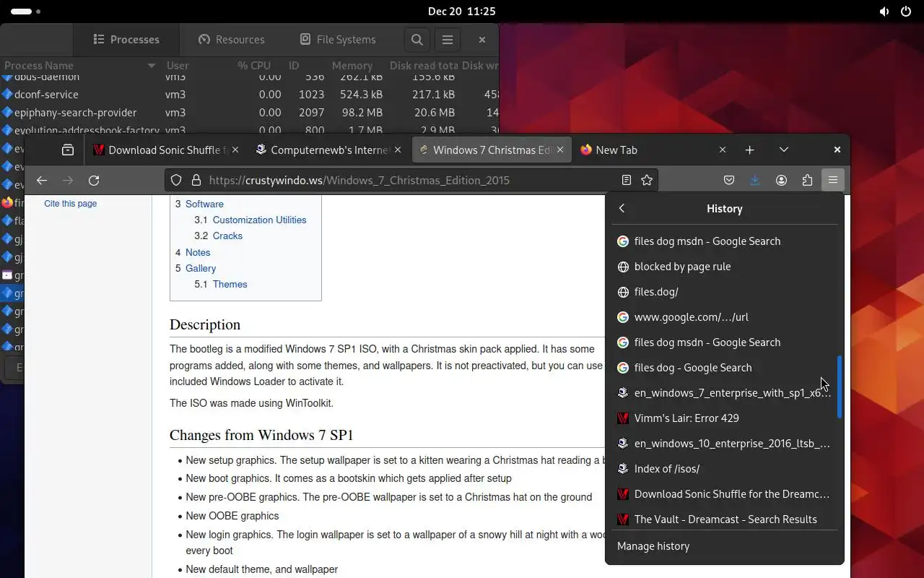The height and width of the screenshot is (578, 924).
Task: Toggle reader view icon in address bar
Action: pos(627,180)
